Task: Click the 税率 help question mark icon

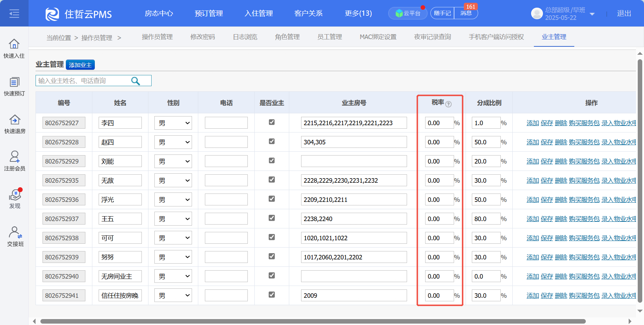Action: click(449, 104)
